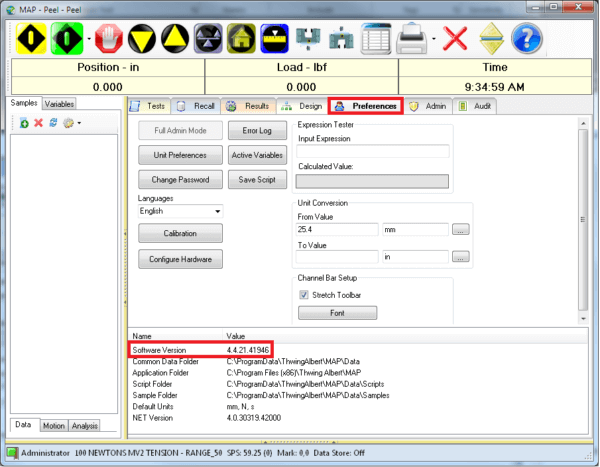The image size is (600, 467).
Task: Open the data table spreadsheet icon
Action: point(376,38)
